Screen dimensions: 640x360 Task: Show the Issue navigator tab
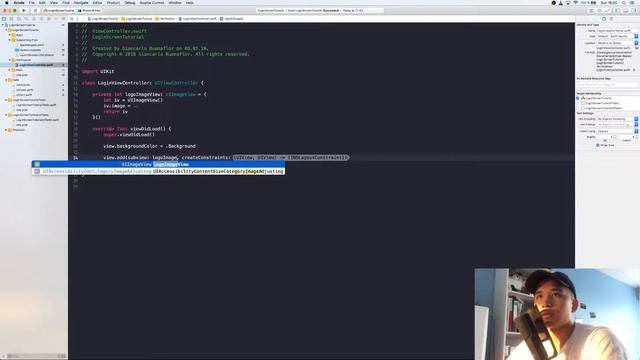click(x=34, y=19)
